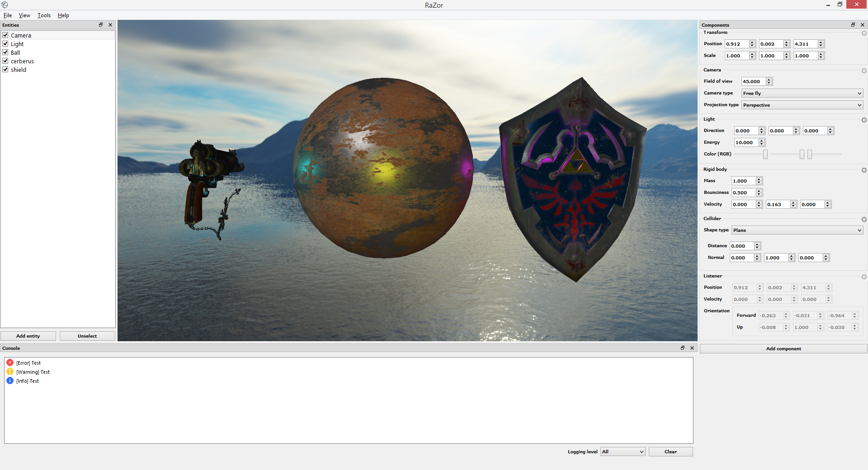Toggle the shield entity checkbox
Viewport: 868px width, 470px height.
[x=5, y=69]
